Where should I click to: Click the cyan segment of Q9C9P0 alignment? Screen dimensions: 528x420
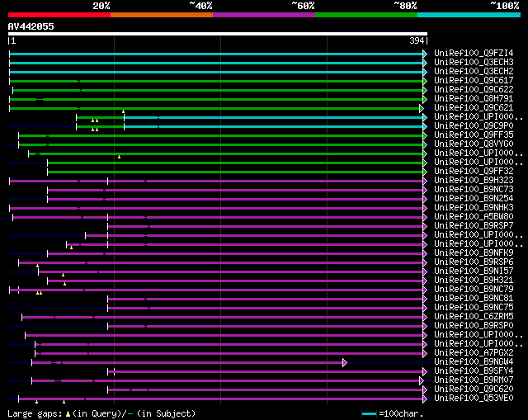click(274, 126)
